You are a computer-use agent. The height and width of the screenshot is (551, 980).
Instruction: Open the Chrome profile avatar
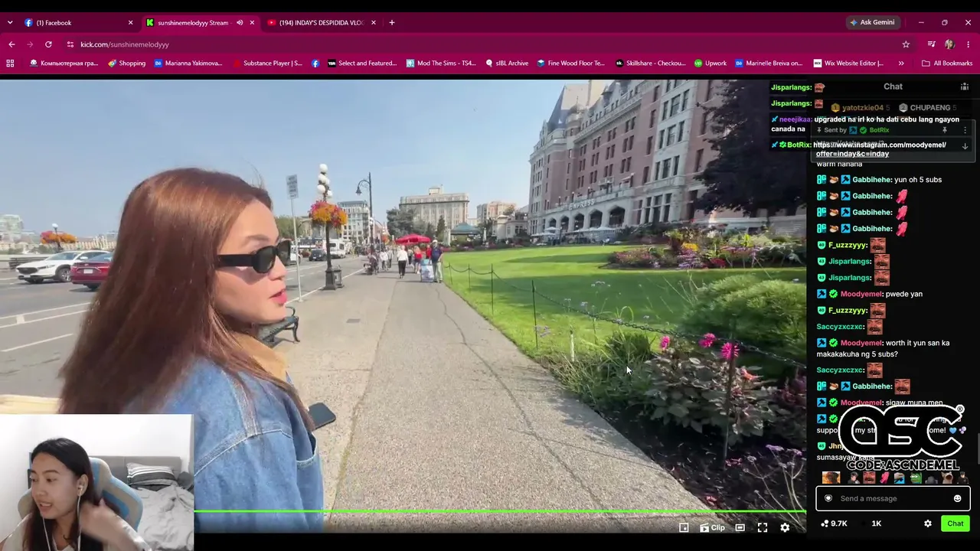[949, 44]
